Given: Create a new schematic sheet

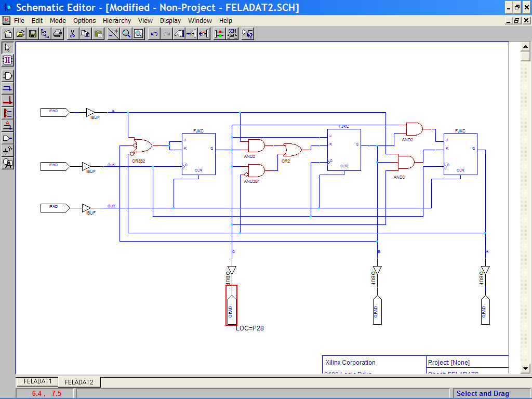Looking at the screenshot, I should (7, 34).
